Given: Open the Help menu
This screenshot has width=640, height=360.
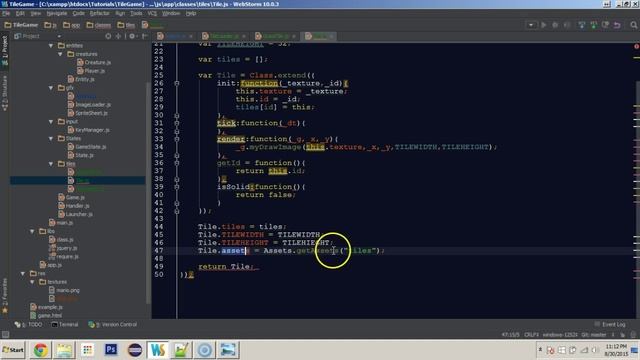Looking at the screenshot, I should click(x=191, y=13).
